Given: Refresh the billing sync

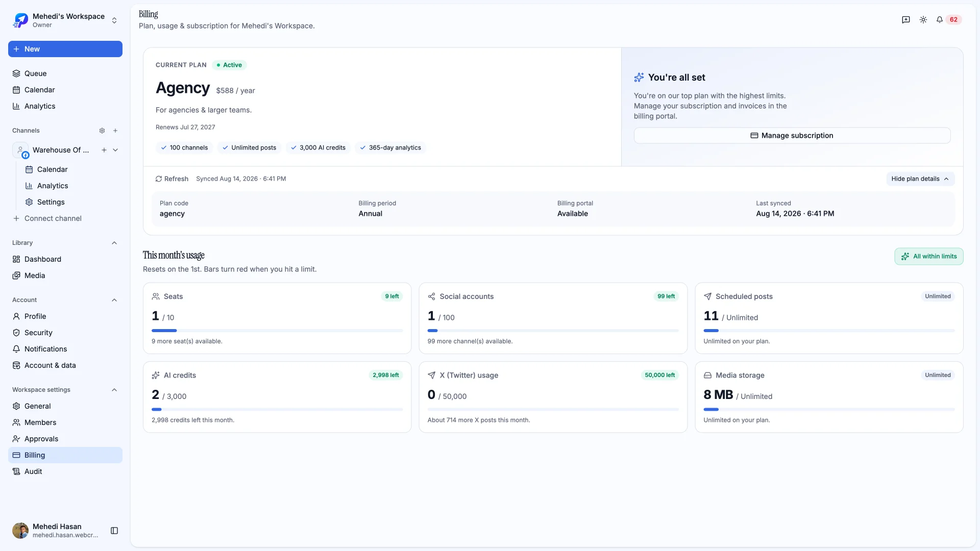Looking at the screenshot, I should click(x=172, y=179).
